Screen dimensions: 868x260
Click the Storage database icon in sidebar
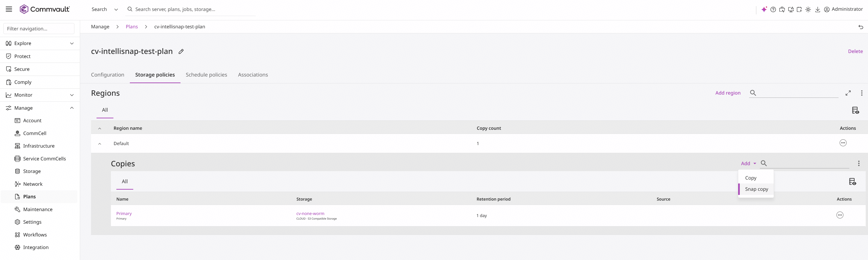18,171
